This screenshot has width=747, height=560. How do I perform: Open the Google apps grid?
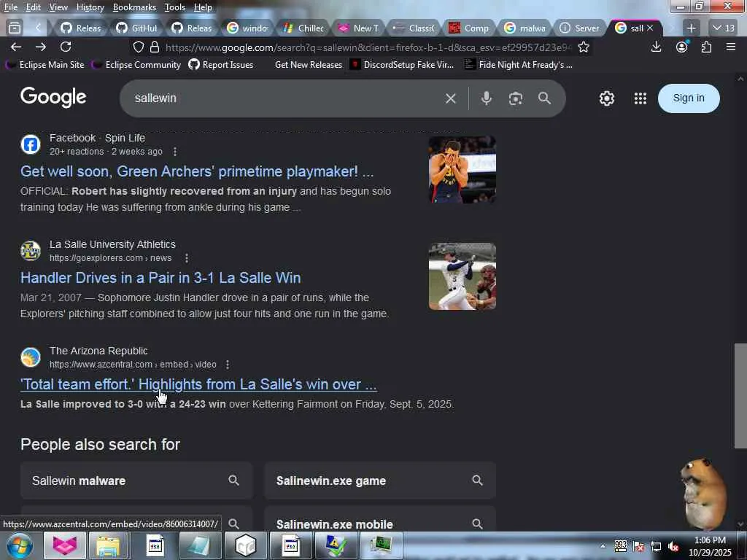coord(640,98)
